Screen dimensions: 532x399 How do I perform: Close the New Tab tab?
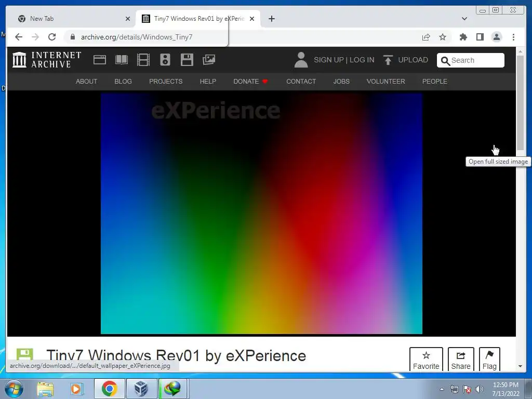(x=128, y=19)
